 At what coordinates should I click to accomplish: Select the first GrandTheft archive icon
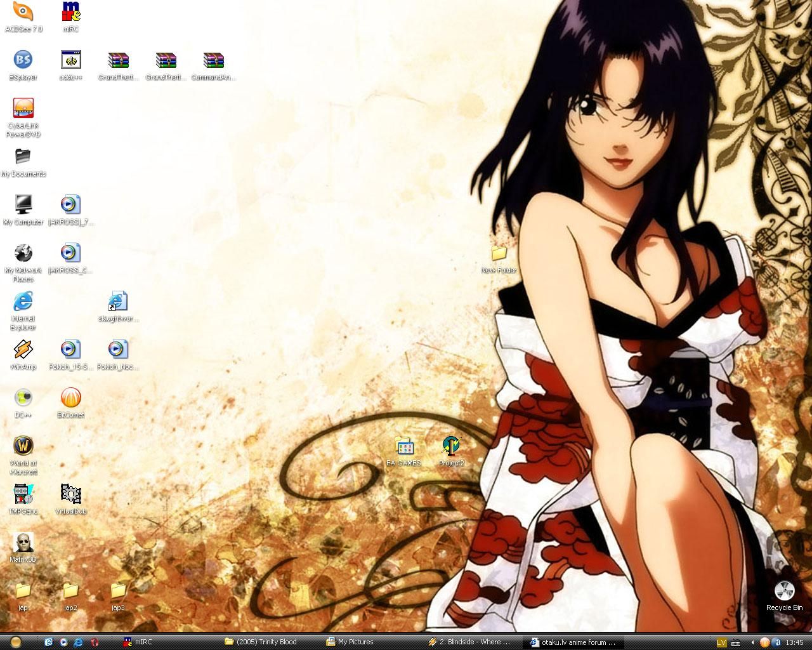click(x=119, y=65)
